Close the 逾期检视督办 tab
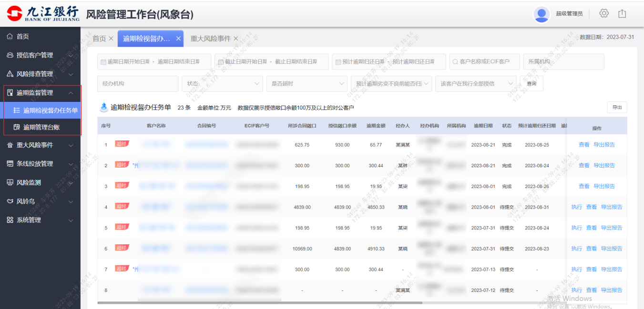Viewport: 644px width, 309px height. tap(178, 39)
